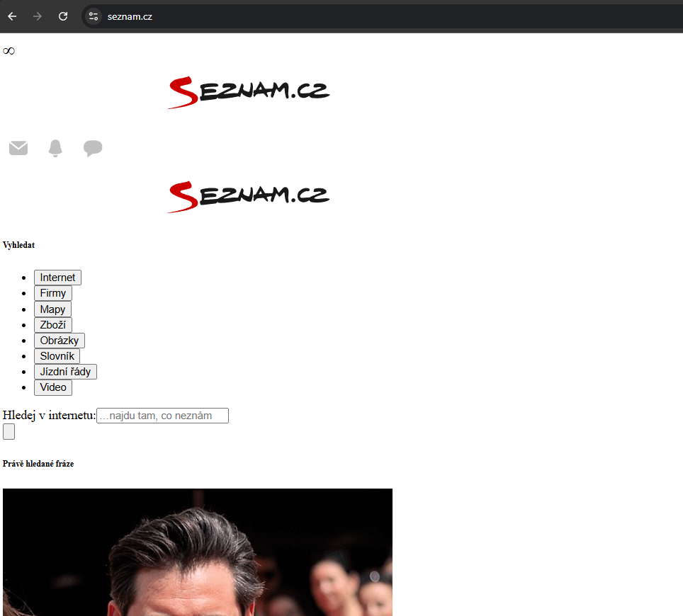This screenshot has height=616, width=683.
Task: Open the email envelope icon
Action: pos(18,148)
